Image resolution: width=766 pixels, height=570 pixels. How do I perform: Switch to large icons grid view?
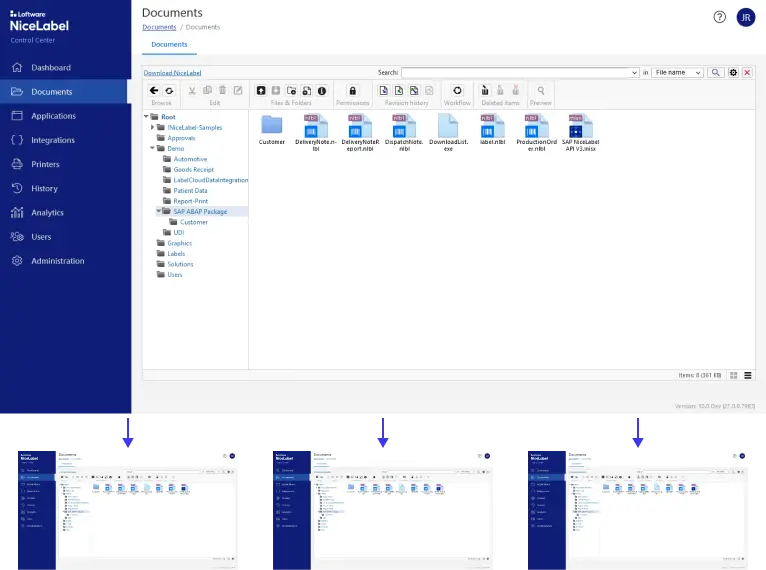coord(733,375)
